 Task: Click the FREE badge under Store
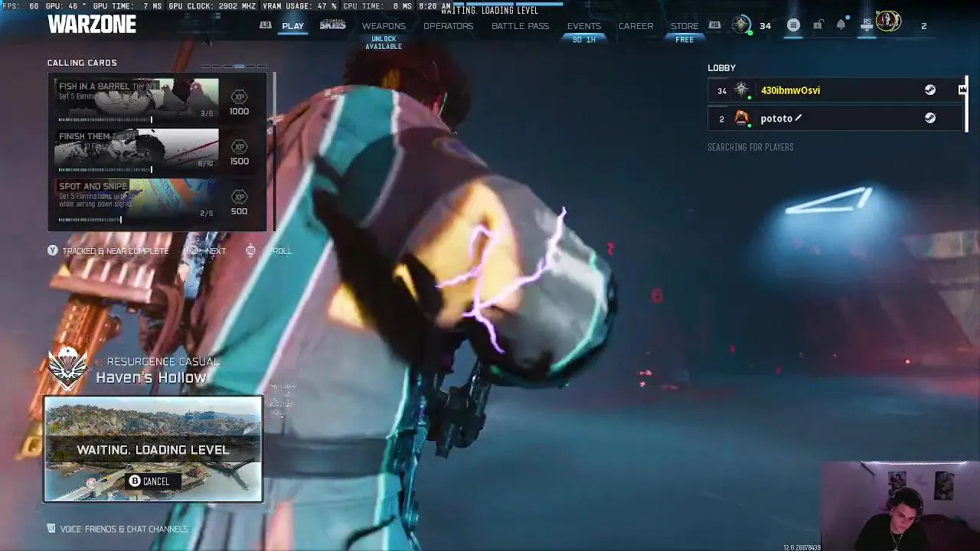point(684,40)
